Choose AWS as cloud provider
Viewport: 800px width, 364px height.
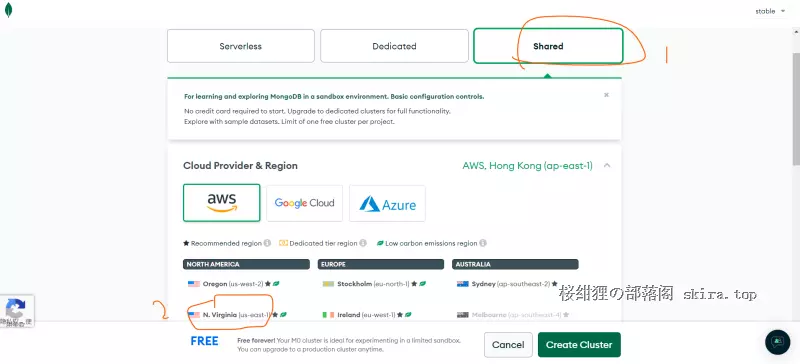pyautogui.click(x=221, y=203)
